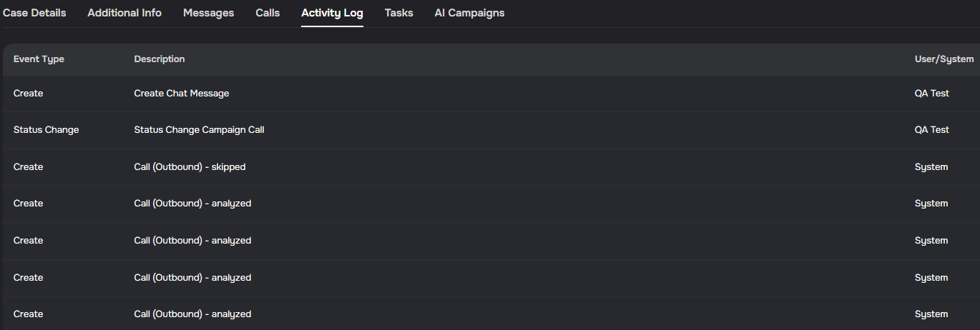980x330 pixels.
Task: Switch to the Additional Info tab
Action: pos(124,13)
